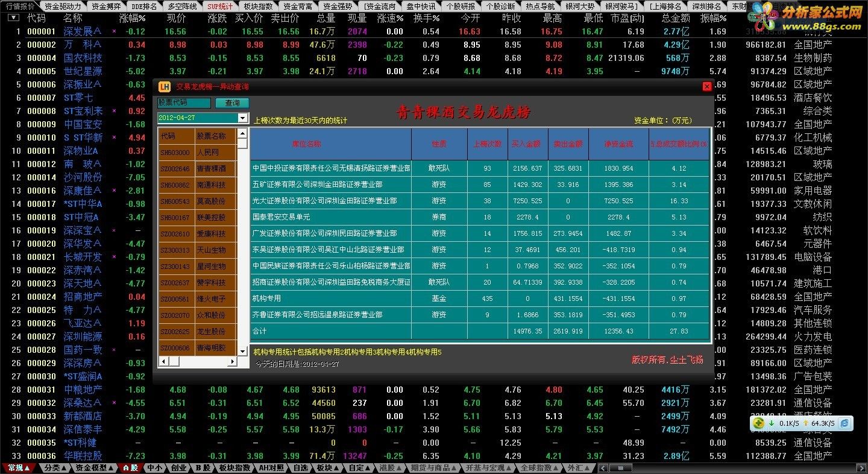Image resolution: width=868 pixels, height=474 pixels.
Task: Select the 中小 bottom tab
Action: (x=154, y=468)
